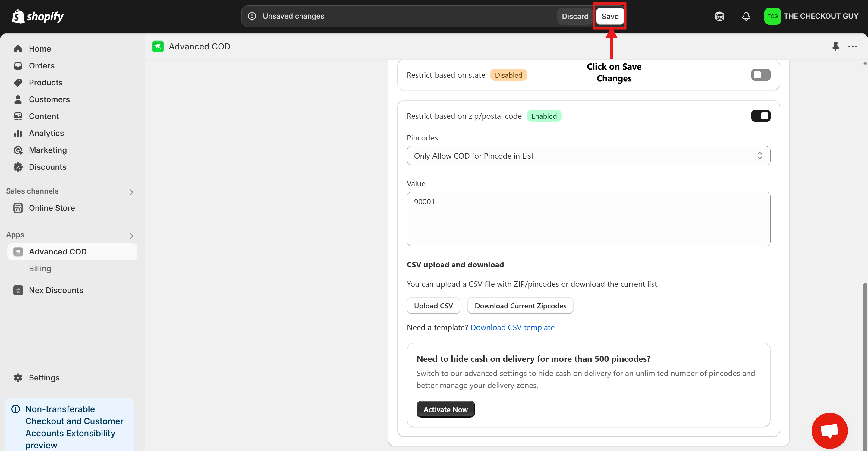
Task: Open the Pincodes dropdown
Action: tap(588, 156)
